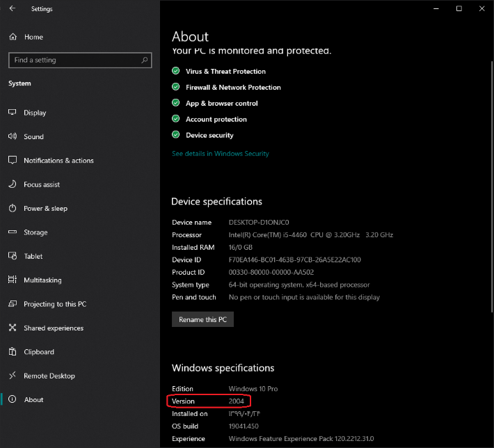
Task: Click the Clipboard icon in sidebar
Action: coord(13,351)
